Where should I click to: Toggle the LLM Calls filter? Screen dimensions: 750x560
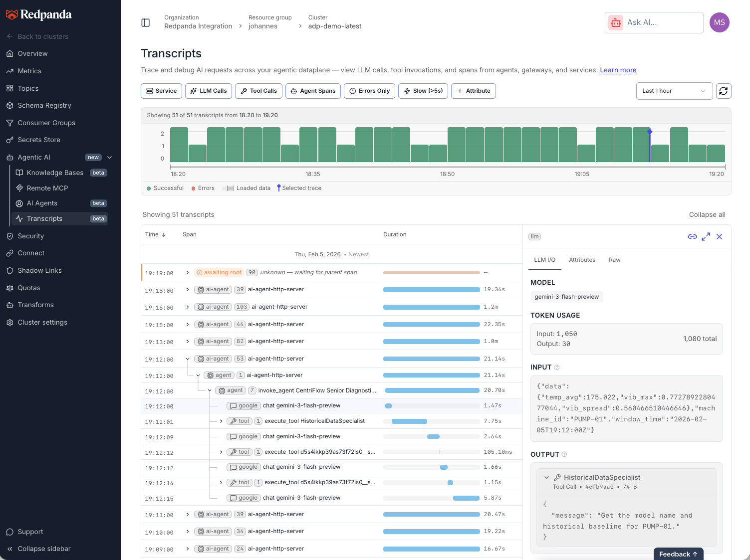click(209, 91)
